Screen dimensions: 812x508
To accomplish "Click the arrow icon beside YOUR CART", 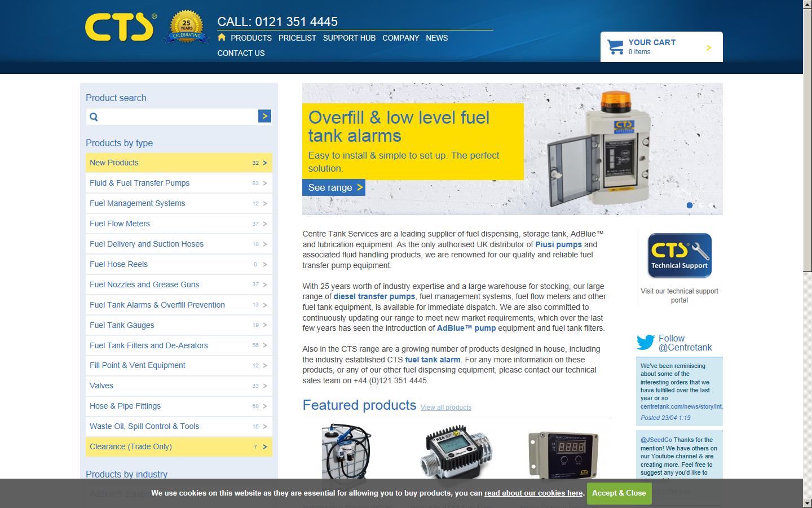I will 709,47.
